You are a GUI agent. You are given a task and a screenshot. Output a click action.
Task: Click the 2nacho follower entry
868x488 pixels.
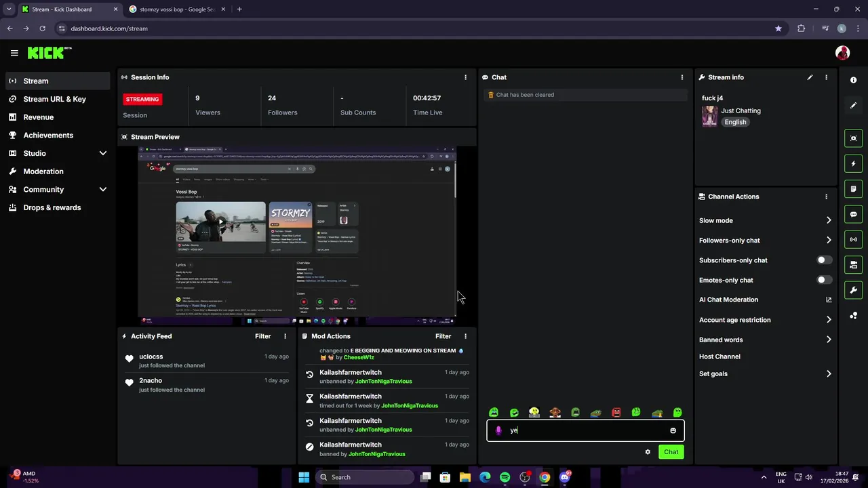point(207,385)
